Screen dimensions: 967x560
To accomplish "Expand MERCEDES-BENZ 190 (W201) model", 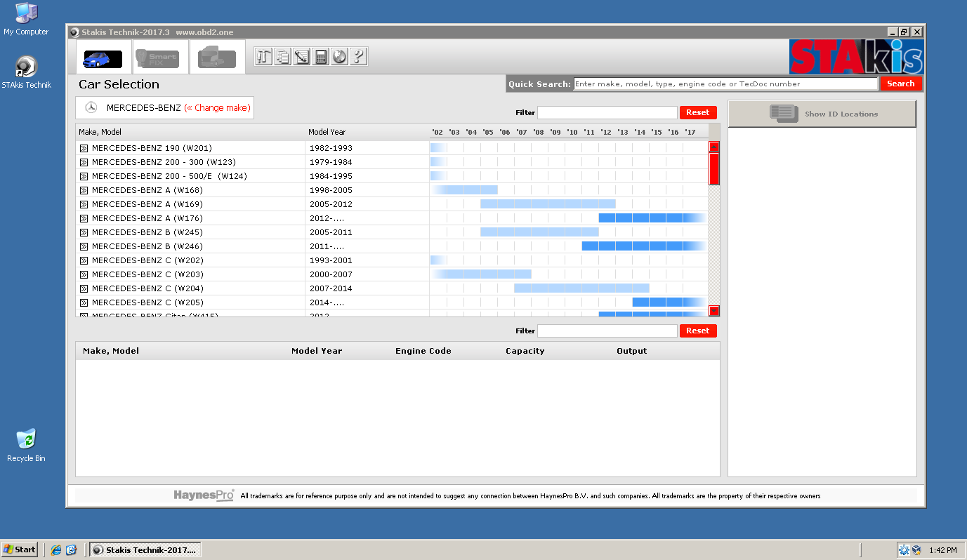I will [x=84, y=148].
